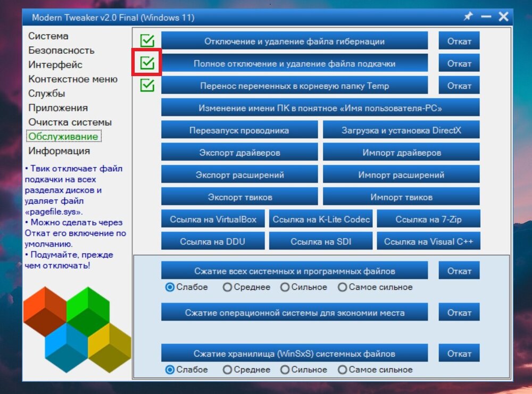
Task: Click Откат for pagefile tweak
Action: pos(459,63)
